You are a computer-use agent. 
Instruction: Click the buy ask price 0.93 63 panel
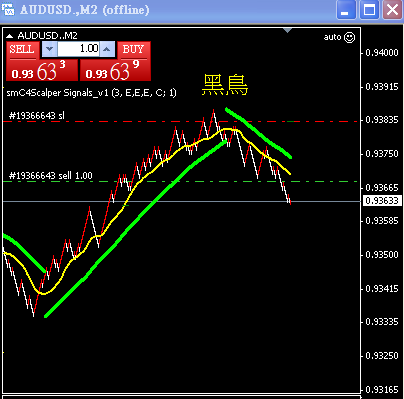(115, 70)
